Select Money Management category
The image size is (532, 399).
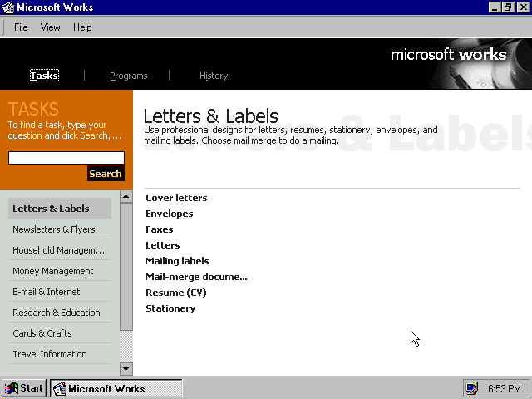[60, 271]
